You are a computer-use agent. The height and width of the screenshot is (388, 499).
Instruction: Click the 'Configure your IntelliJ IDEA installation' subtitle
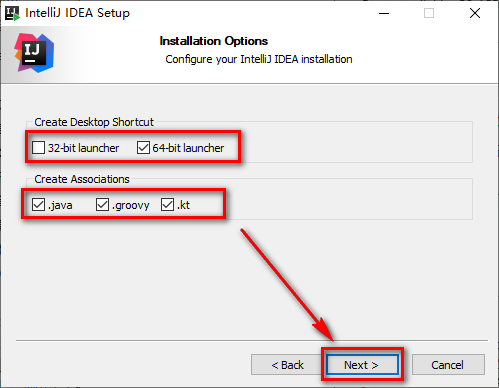coord(259,59)
